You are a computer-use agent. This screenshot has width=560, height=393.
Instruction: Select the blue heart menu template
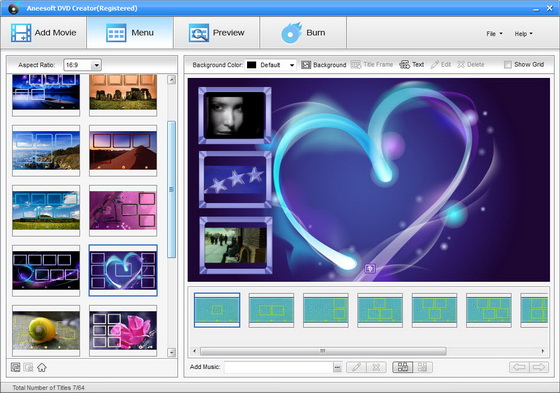(x=123, y=270)
